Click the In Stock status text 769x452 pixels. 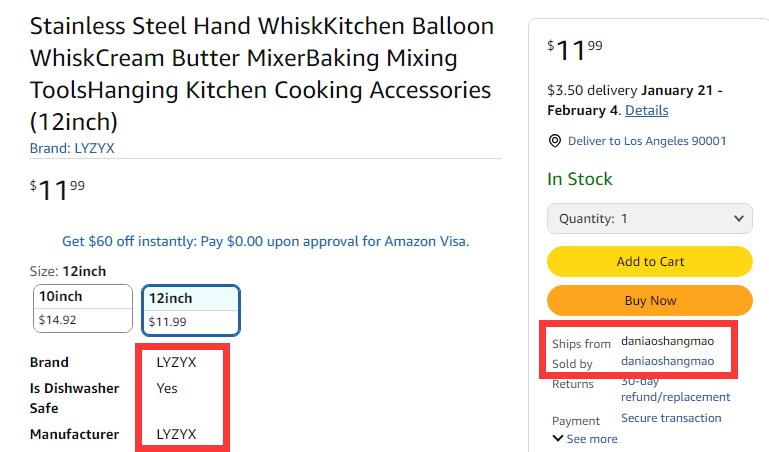coord(579,179)
